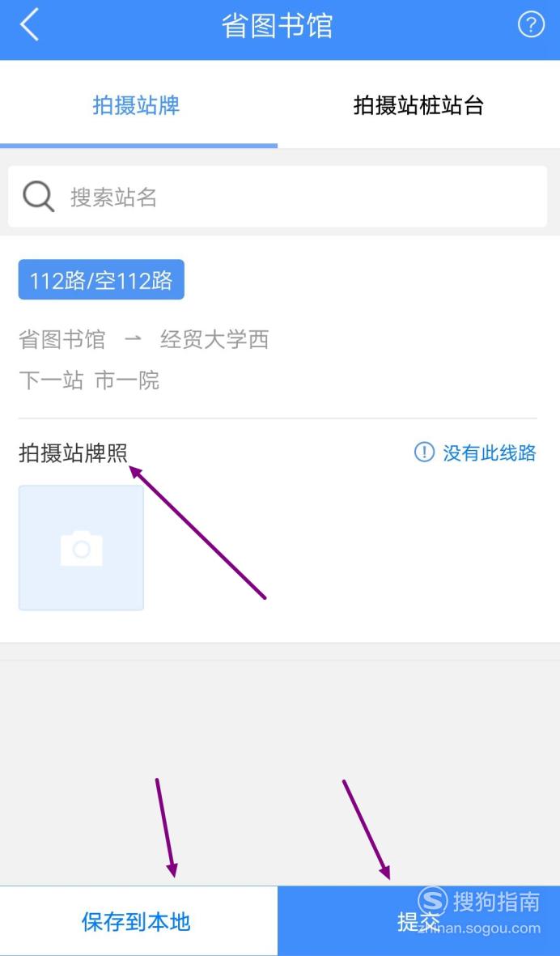Click the arrow between 省图书馆 and 经贸大学西

pos(133,339)
